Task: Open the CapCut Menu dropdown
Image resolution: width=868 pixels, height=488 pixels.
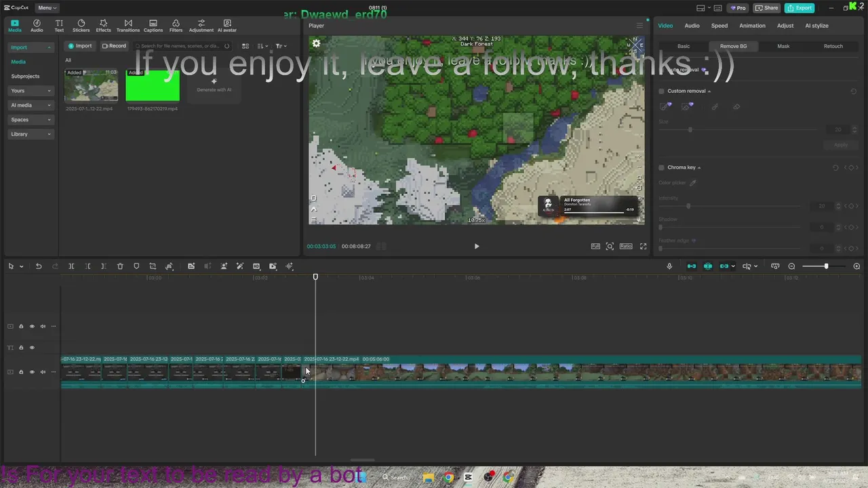Action: tap(47, 8)
